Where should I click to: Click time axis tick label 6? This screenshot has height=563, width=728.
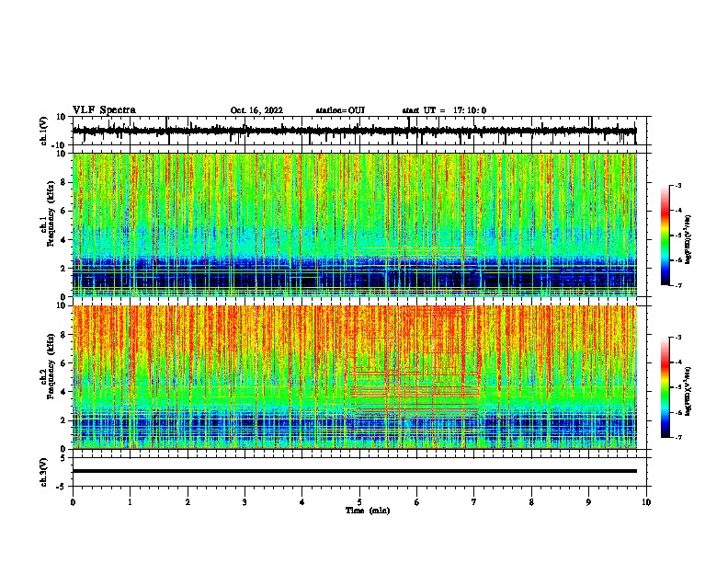417,502
